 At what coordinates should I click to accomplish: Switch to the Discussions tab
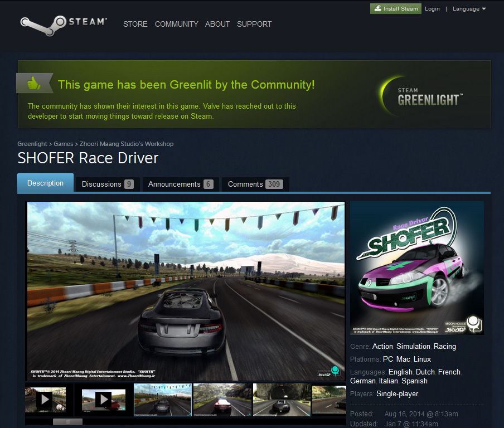point(108,184)
